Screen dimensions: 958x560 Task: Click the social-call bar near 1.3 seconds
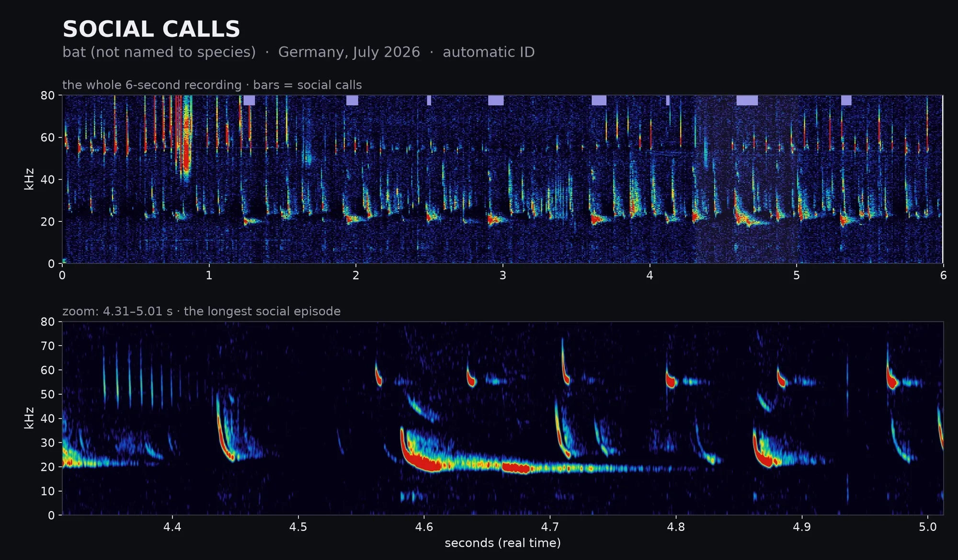249,100
